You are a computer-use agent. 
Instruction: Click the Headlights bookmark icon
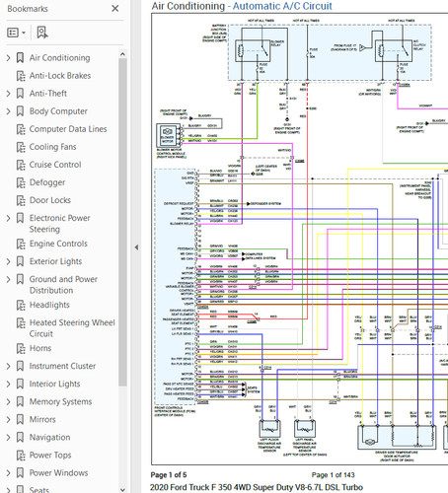[x=21, y=306]
